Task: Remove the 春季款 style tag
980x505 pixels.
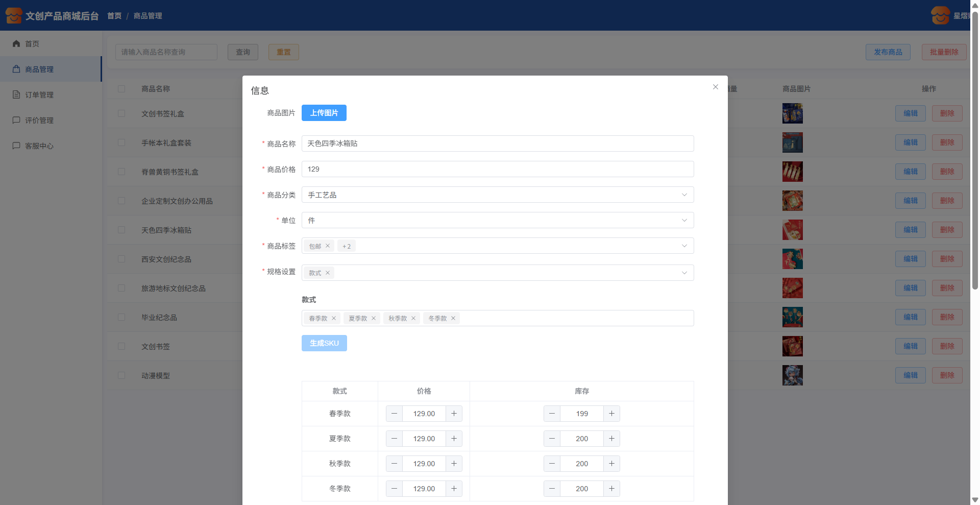Action: point(334,318)
